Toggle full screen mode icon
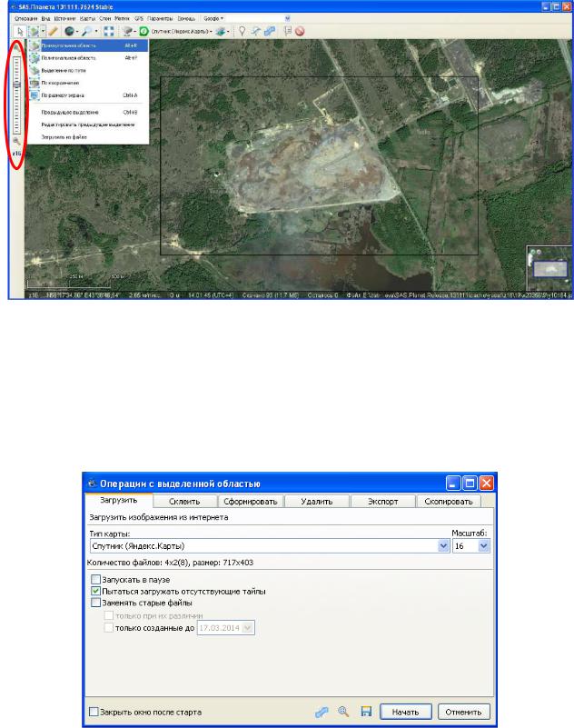The image size is (574, 728). (109, 31)
